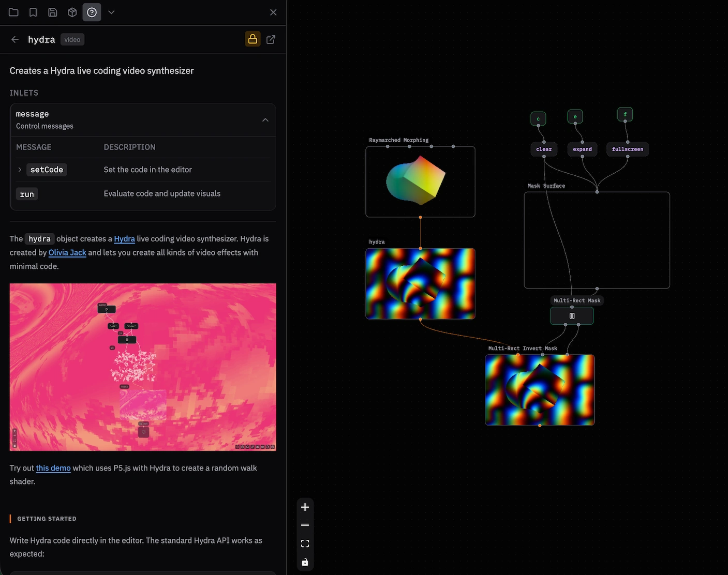Click the GETTING STARTED section heading

click(47, 519)
